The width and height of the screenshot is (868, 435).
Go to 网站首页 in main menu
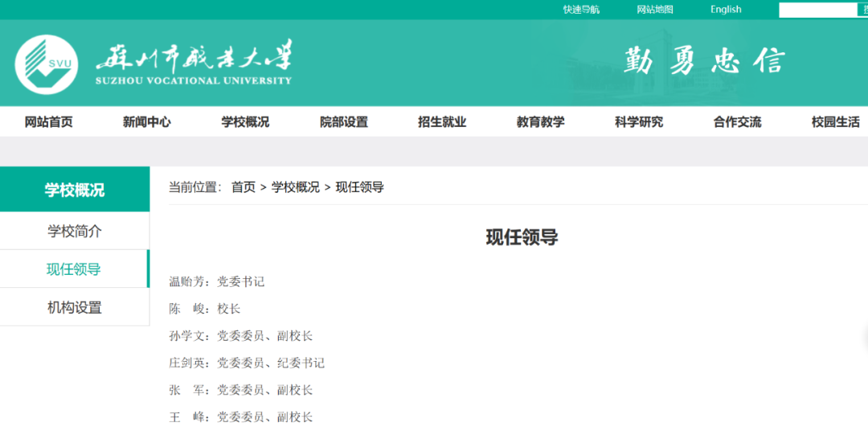49,122
